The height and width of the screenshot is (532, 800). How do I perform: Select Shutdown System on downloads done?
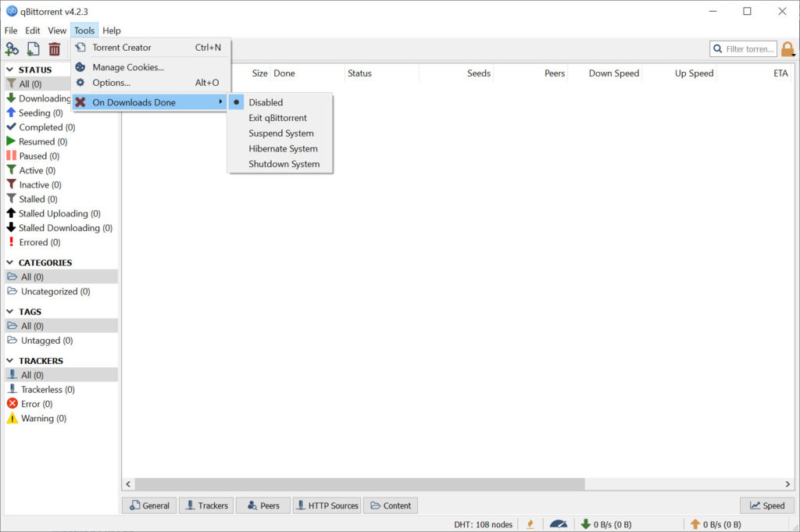pos(280,164)
